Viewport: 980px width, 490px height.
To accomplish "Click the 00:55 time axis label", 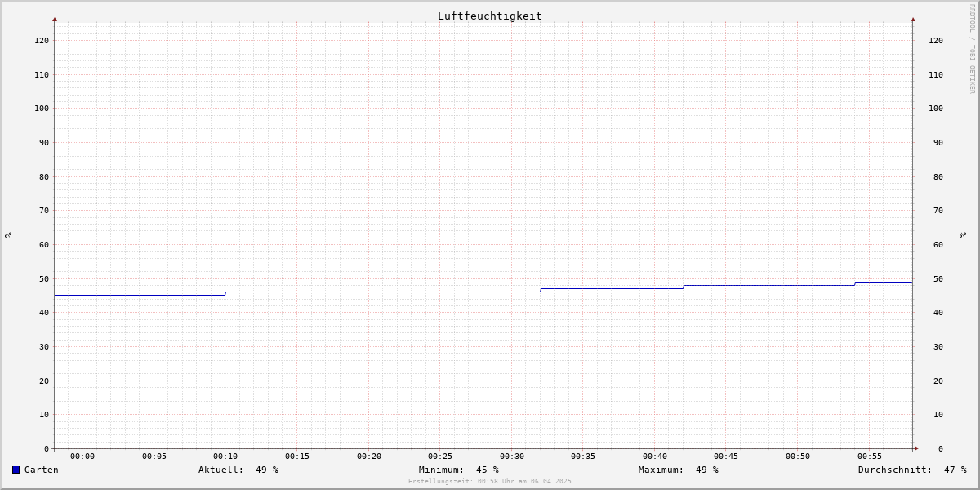I will tap(870, 457).
